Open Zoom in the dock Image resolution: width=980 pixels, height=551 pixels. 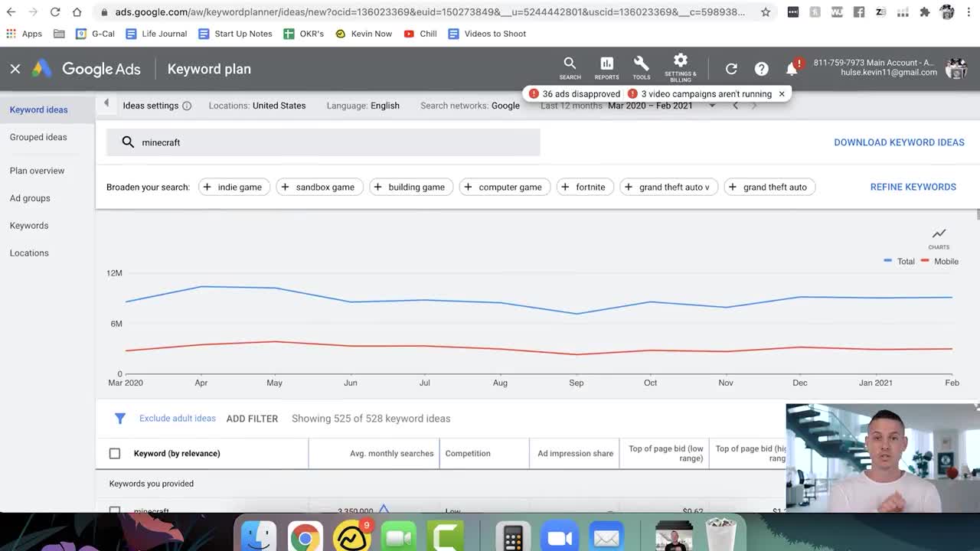560,537
